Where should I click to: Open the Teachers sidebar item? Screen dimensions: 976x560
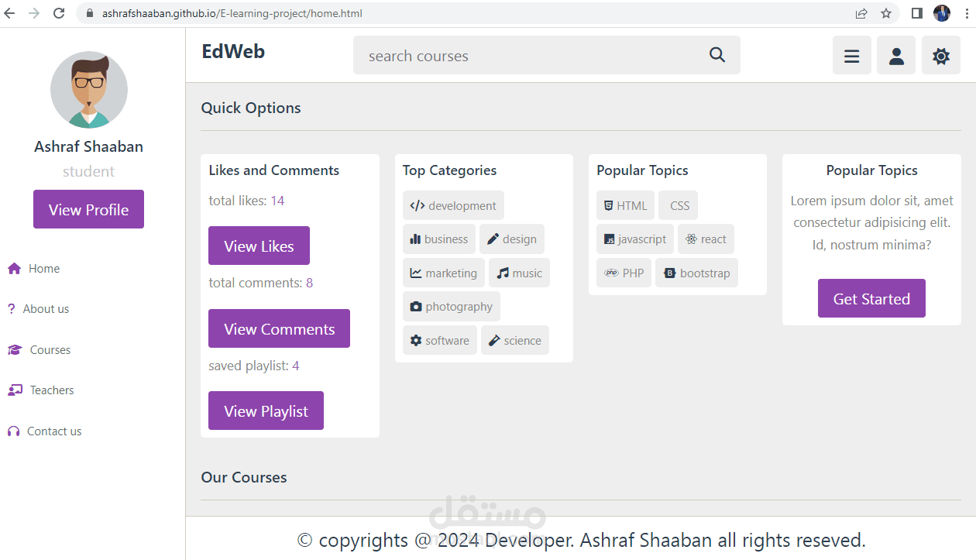[x=51, y=390]
